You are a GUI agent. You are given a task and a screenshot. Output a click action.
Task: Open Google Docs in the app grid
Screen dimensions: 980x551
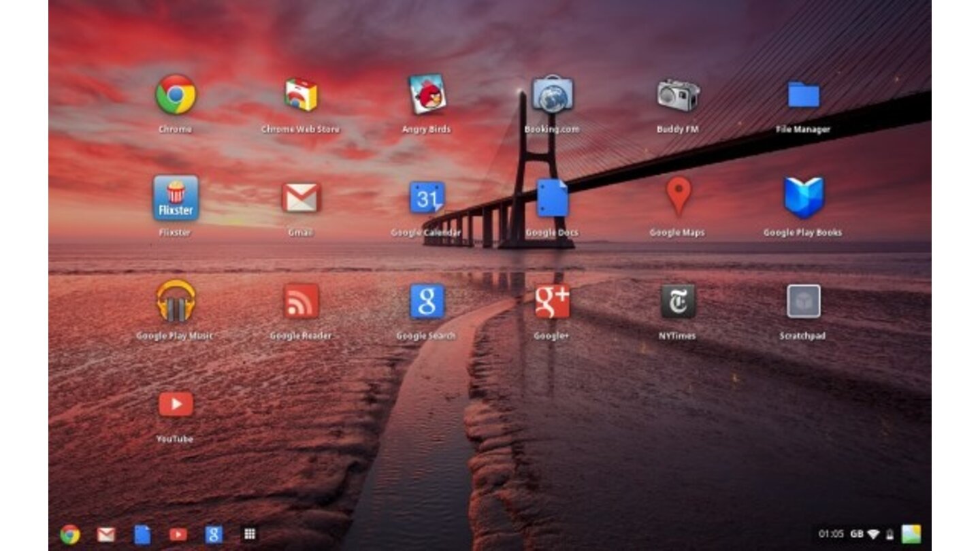click(x=552, y=198)
